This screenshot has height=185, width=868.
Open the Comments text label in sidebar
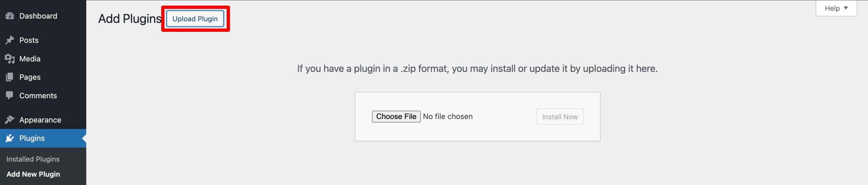(x=38, y=96)
